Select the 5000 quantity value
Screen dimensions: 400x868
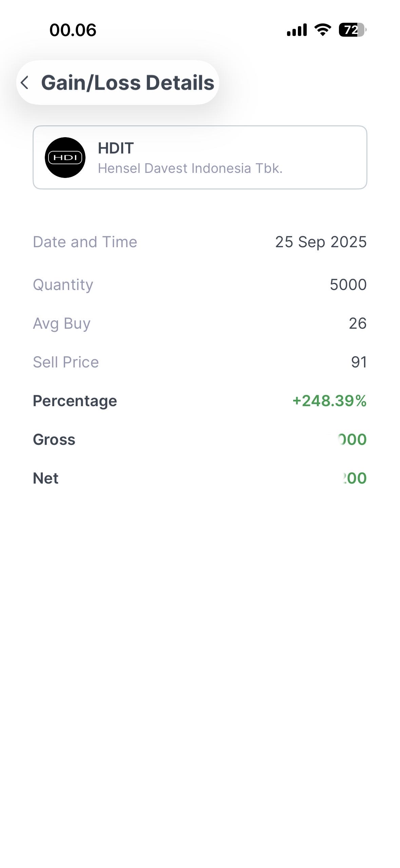(348, 285)
